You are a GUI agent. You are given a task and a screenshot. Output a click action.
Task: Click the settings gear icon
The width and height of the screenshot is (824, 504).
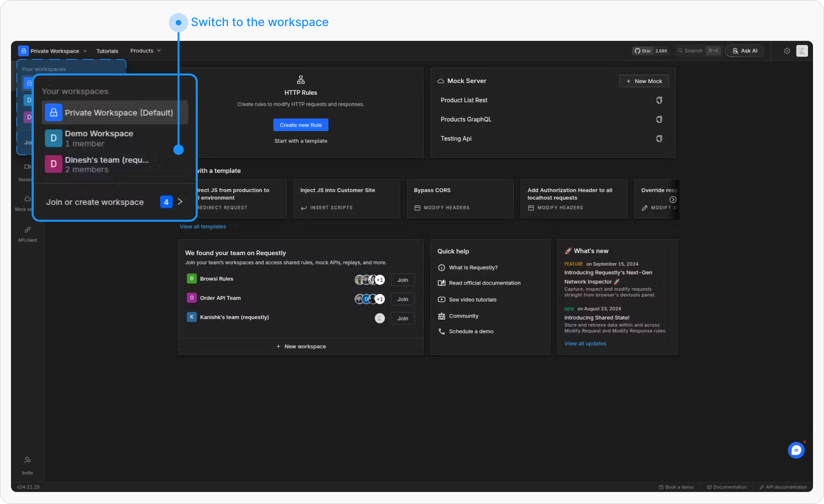pyautogui.click(x=787, y=51)
